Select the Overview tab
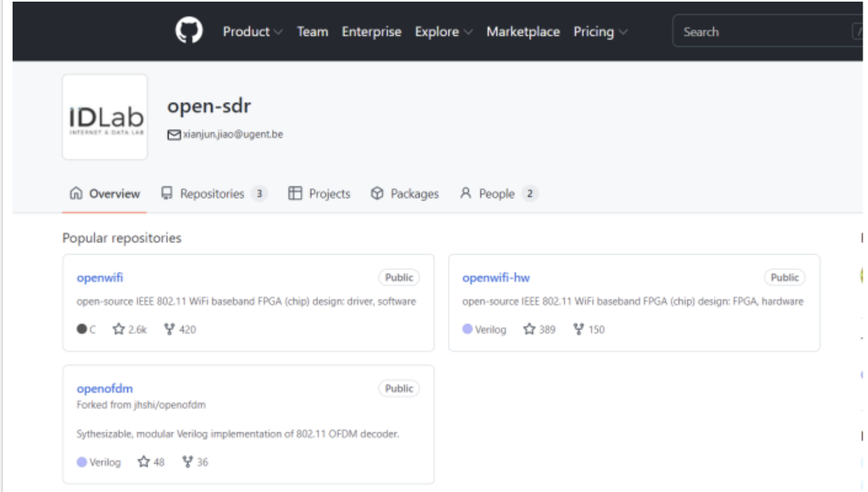The image size is (868, 492). pyautogui.click(x=104, y=194)
